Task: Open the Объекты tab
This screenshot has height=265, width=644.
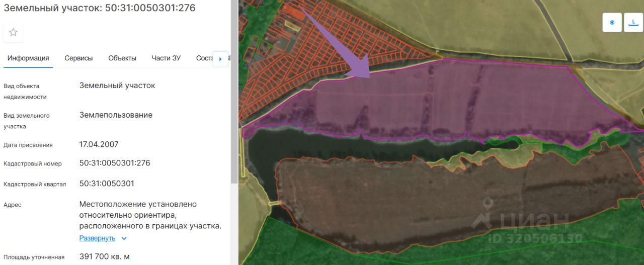Action: (122, 58)
